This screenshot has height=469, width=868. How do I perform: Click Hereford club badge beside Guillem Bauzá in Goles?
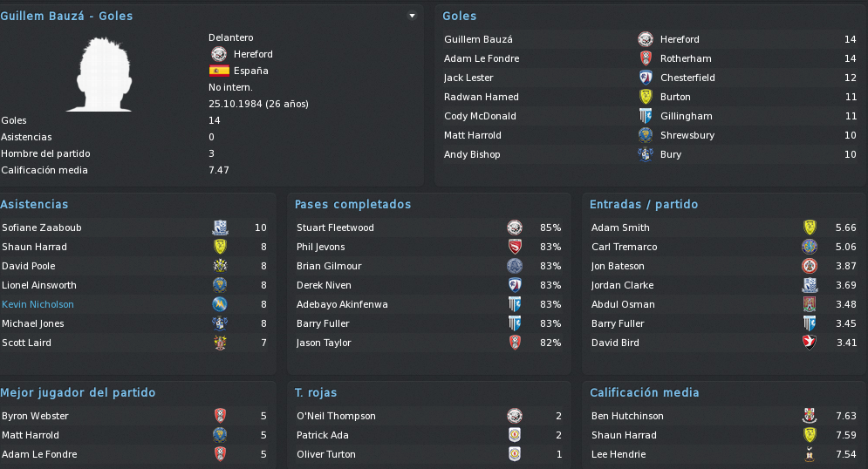click(x=646, y=39)
